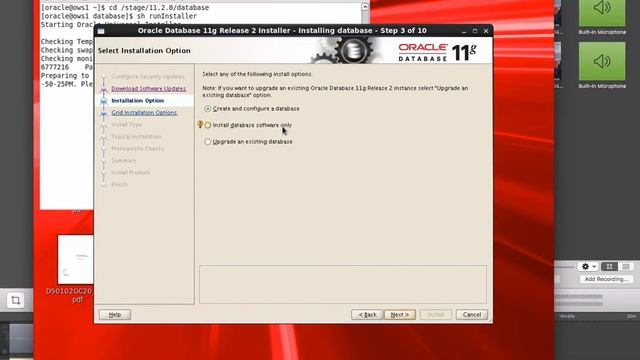Viewport: 640px width, 360px height.
Task: Minimize the Oracle installer window
Action: click(x=464, y=31)
